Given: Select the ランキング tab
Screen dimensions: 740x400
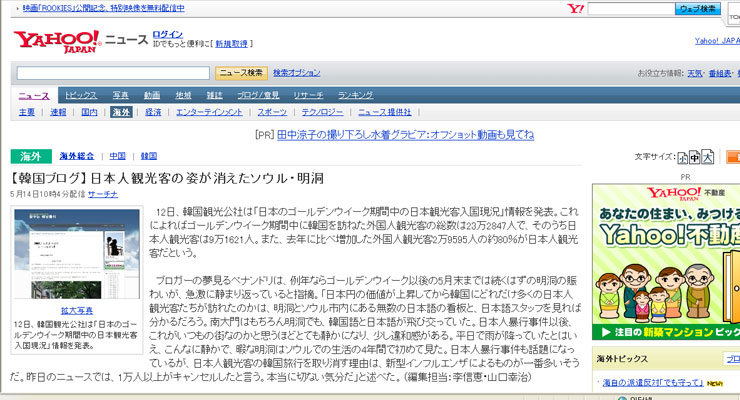Looking at the screenshot, I should click(x=355, y=95).
